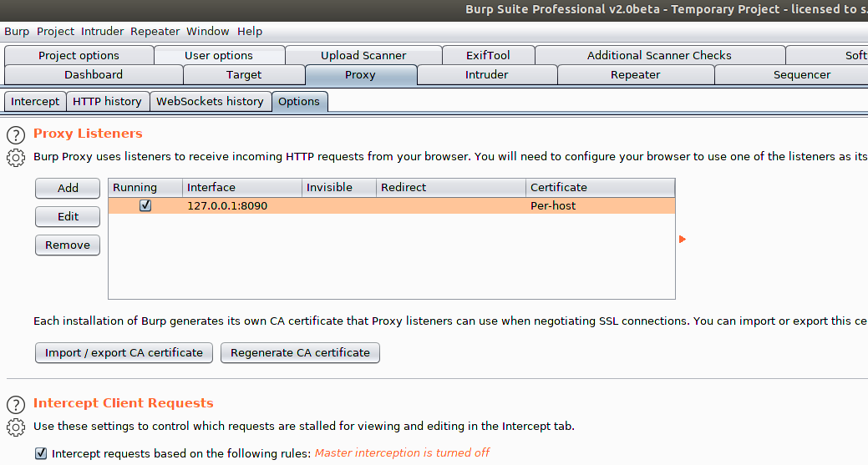Click Edit for selected listener
This screenshot has height=465, width=868.
(x=68, y=217)
